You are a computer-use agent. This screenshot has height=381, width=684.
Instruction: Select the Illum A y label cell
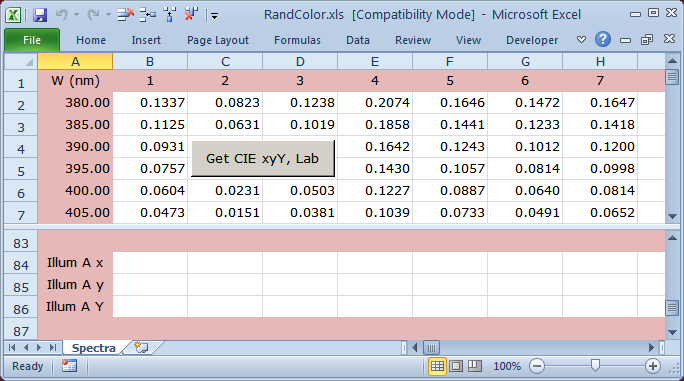pos(75,285)
